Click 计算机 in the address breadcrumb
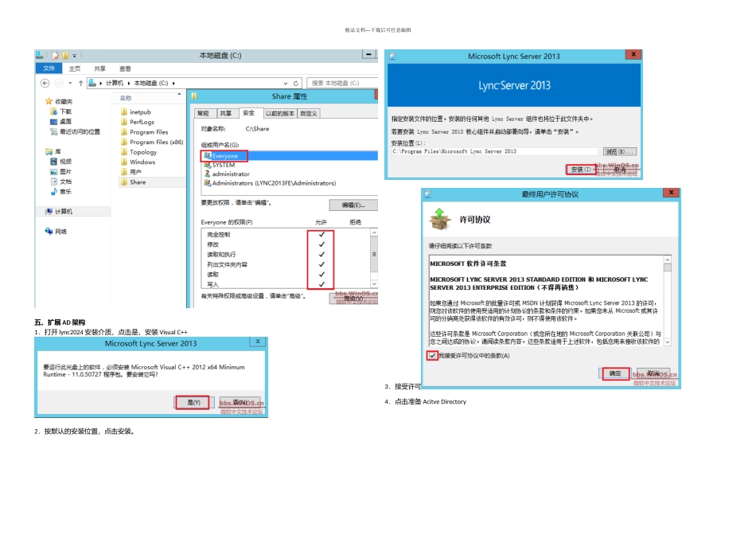The height and width of the screenshot is (535, 756). [x=115, y=83]
